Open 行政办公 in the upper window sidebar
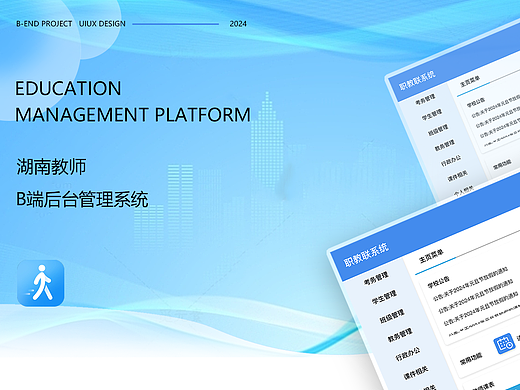 [451, 160]
